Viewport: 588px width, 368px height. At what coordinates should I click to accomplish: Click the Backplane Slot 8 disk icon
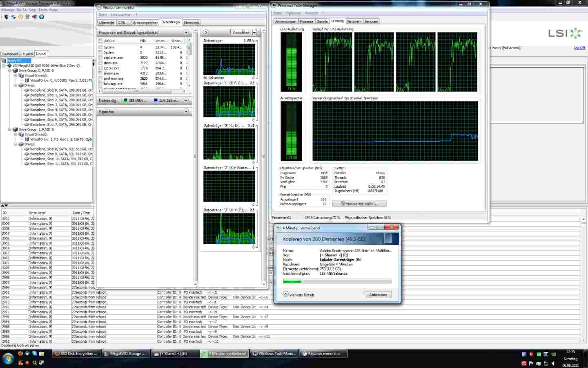point(27,149)
